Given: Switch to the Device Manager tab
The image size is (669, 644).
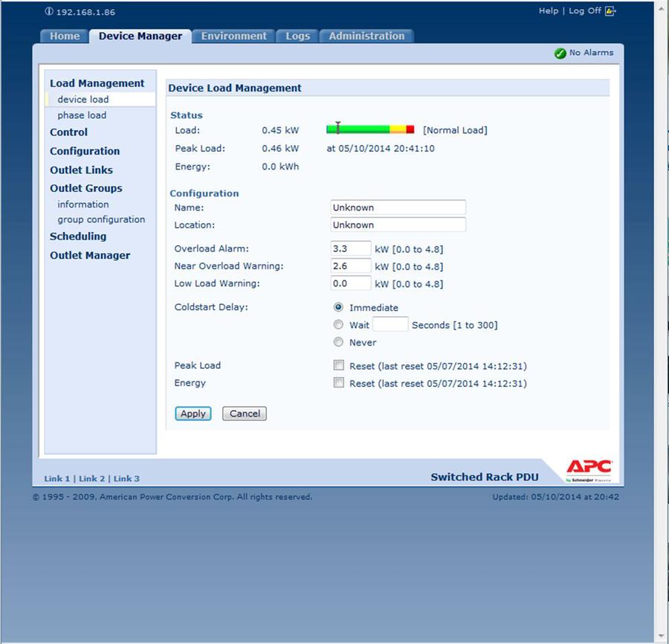Looking at the screenshot, I should pos(140,36).
